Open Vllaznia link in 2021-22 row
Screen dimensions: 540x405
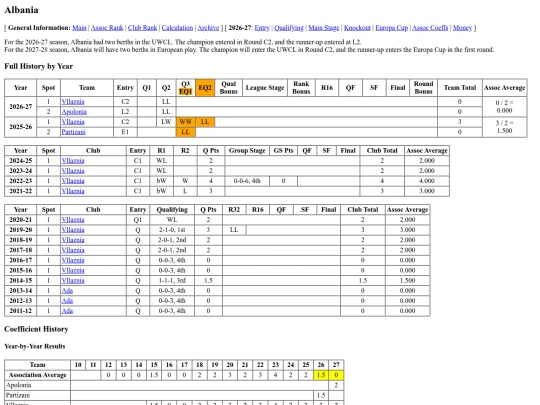pos(73,191)
